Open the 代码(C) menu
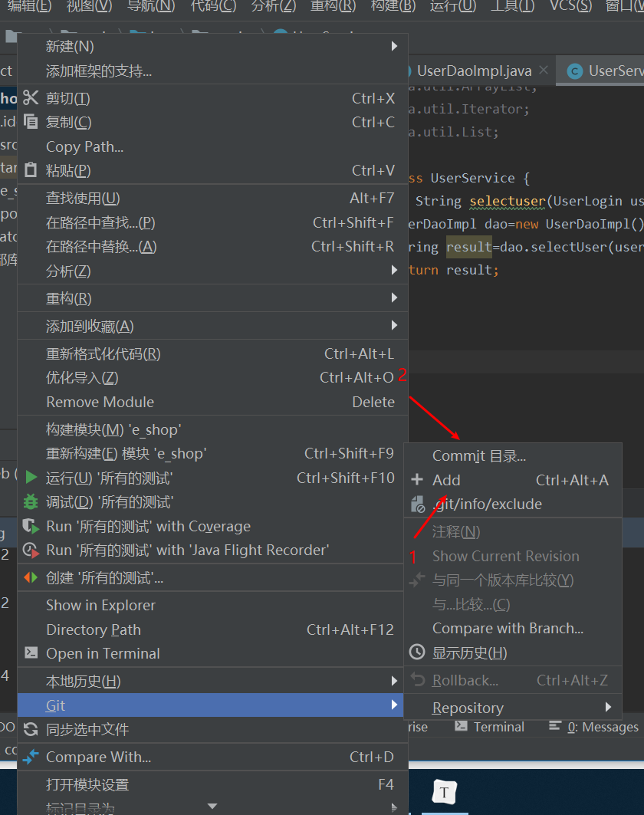 [x=213, y=6]
